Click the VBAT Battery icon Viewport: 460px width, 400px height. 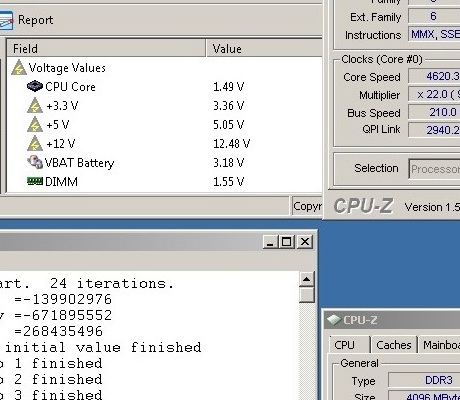(35, 162)
